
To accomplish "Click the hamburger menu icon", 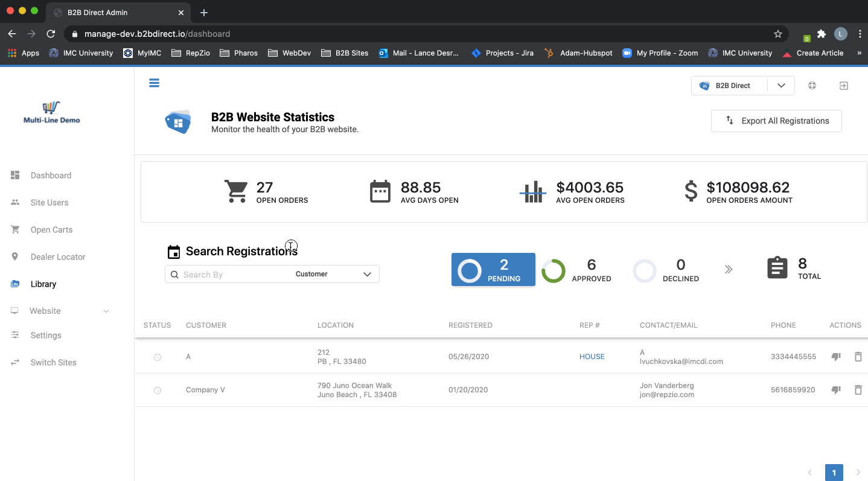I will (x=154, y=83).
